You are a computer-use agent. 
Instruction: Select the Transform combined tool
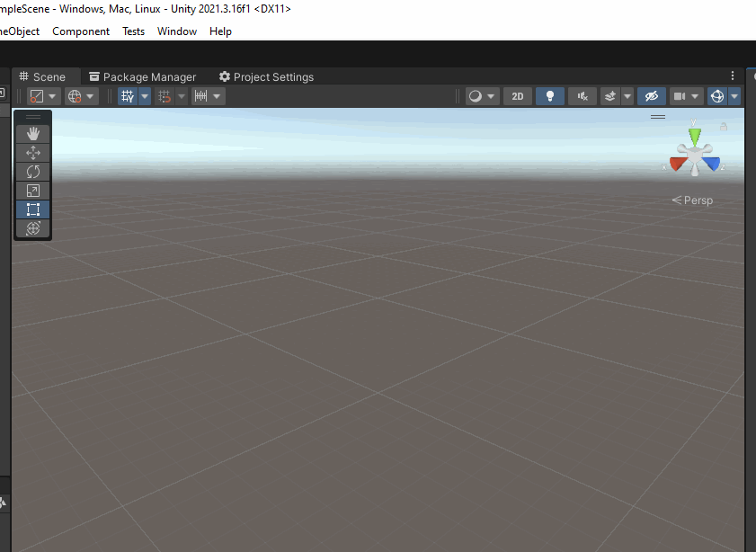(33, 227)
